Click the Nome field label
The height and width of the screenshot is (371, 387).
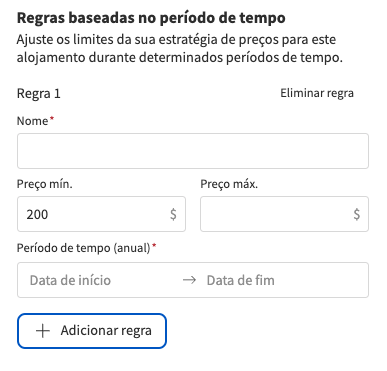pyautogui.click(x=32, y=121)
